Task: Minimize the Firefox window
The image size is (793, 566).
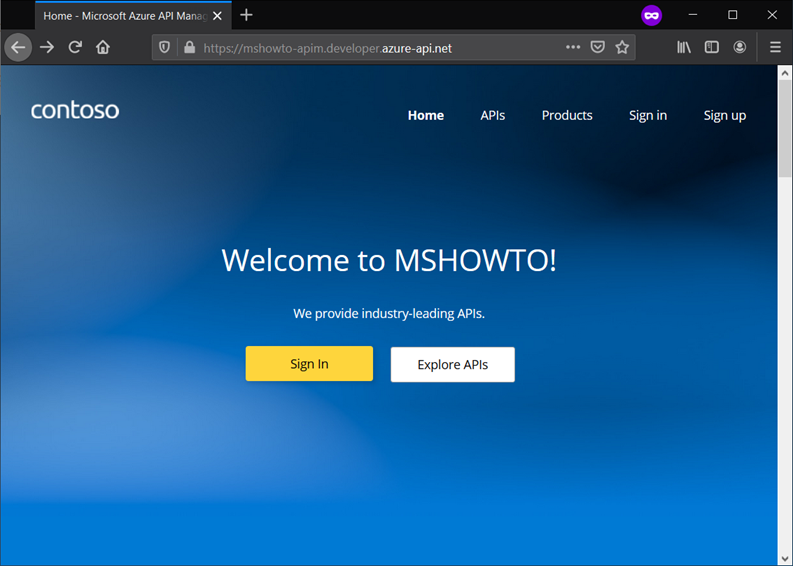Action: pyautogui.click(x=693, y=15)
